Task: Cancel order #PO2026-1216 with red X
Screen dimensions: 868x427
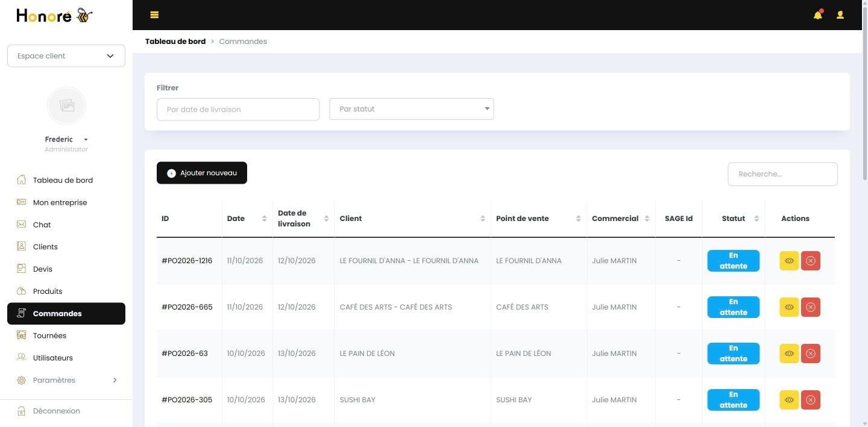Action: (811, 261)
